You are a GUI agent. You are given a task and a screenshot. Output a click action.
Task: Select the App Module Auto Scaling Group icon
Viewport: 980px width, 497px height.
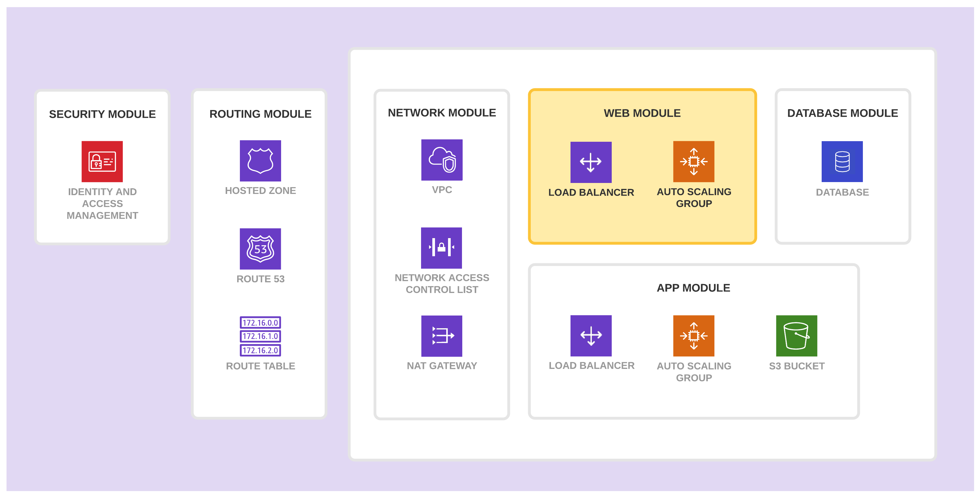coord(694,336)
